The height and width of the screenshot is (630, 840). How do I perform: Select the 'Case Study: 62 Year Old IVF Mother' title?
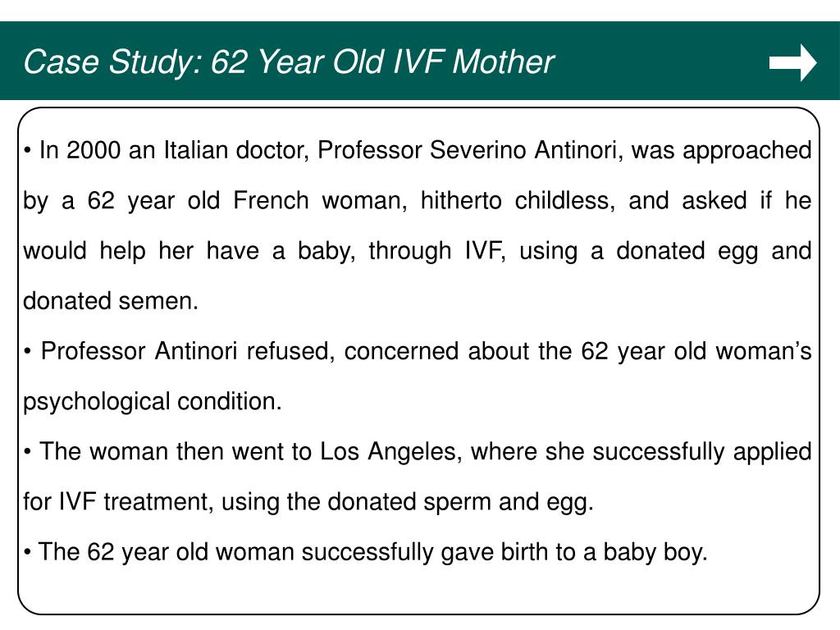click(x=289, y=62)
